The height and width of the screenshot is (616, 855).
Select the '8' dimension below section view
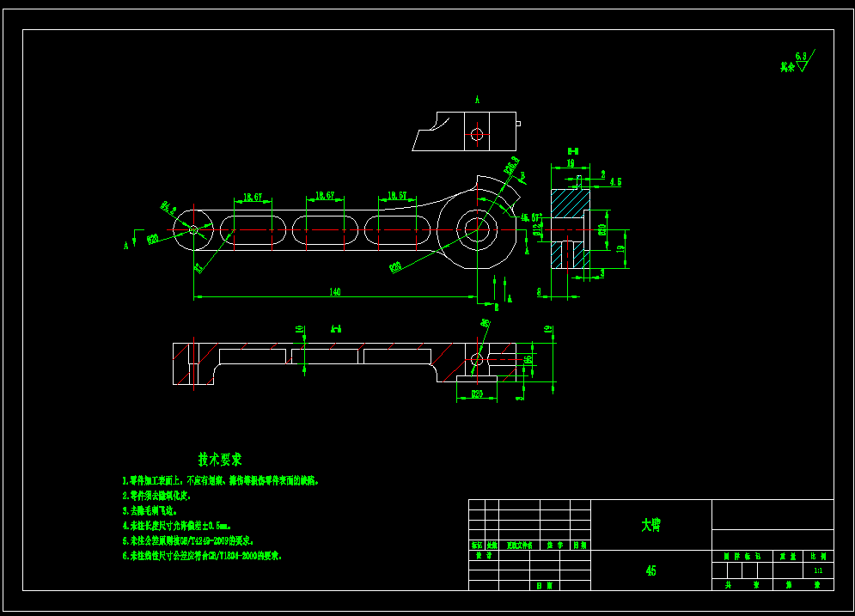pyautogui.click(x=539, y=292)
